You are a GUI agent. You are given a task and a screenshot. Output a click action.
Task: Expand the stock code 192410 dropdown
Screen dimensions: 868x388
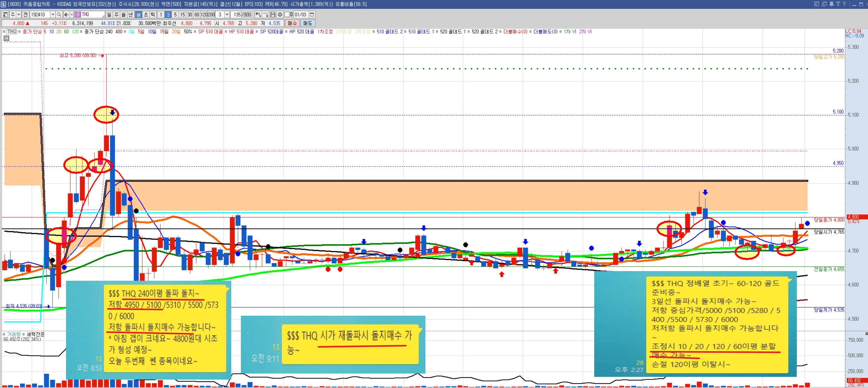click(52, 14)
